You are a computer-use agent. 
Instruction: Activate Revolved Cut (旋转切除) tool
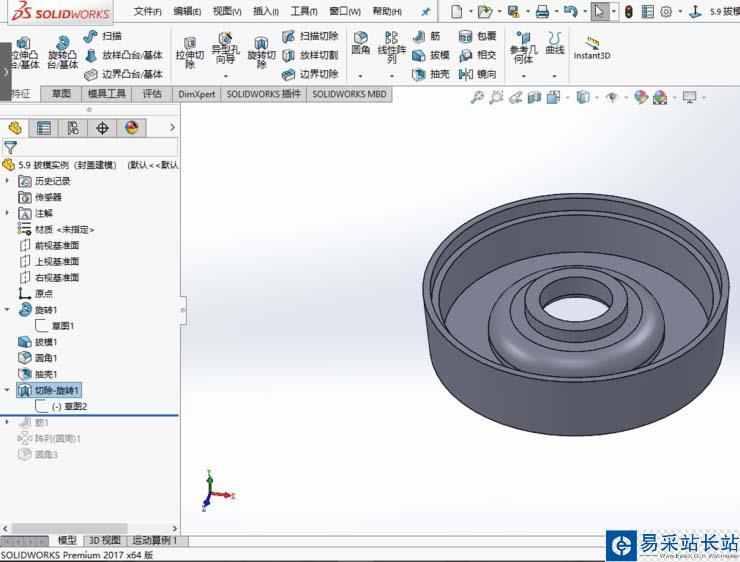pyautogui.click(x=261, y=52)
